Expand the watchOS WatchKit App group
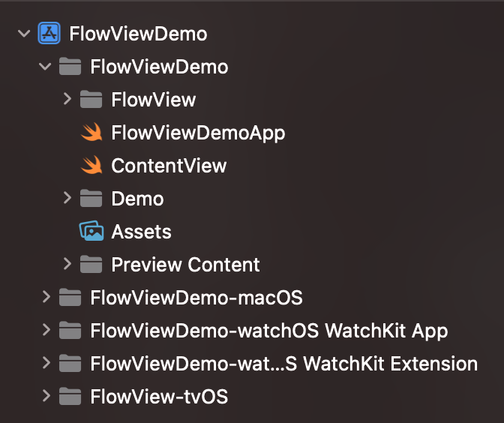 coord(46,331)
